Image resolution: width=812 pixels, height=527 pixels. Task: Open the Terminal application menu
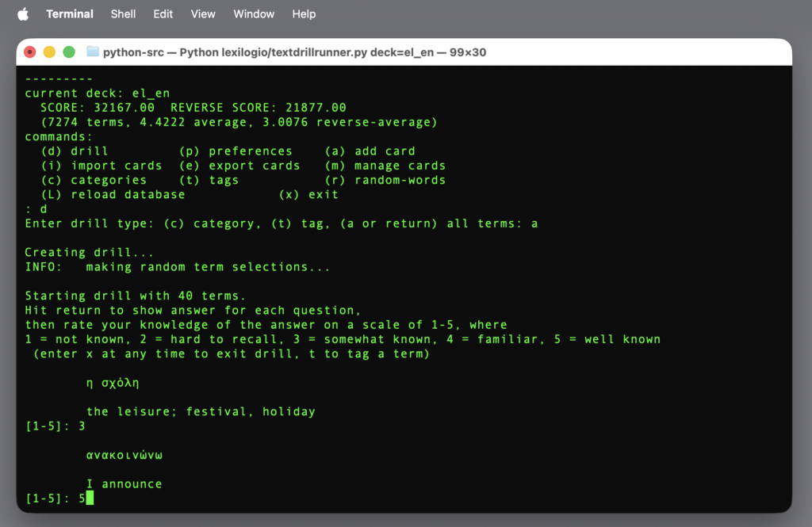pos(70,14)
